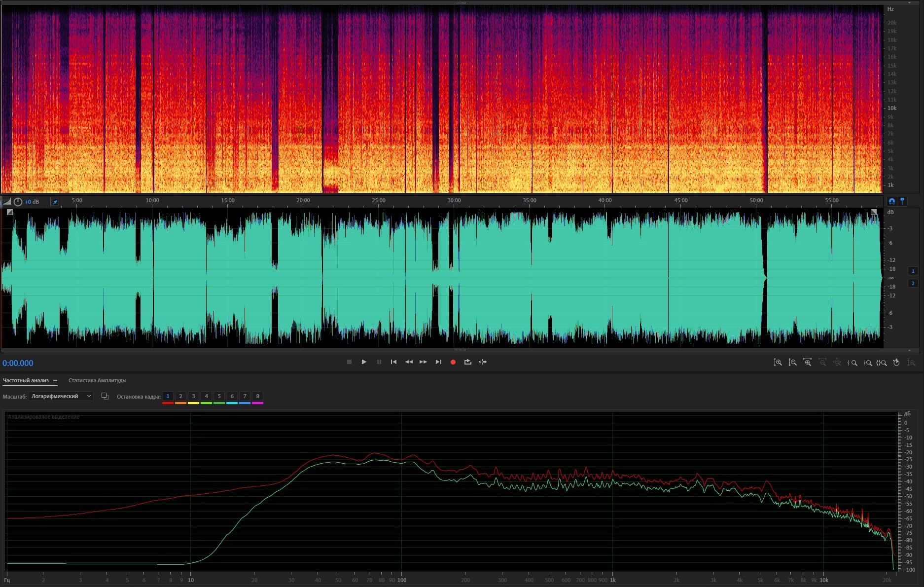Select the Частотный анализ tab

[26, 380]
